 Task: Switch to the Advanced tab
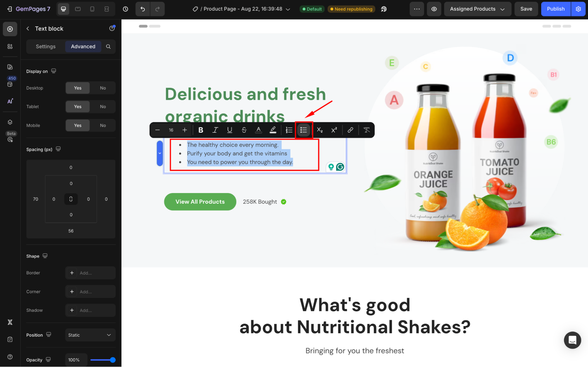coord(83,47)
